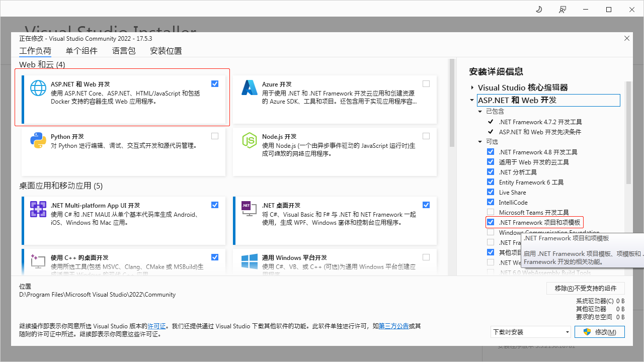Collapse the ASP.NET 和 Web 开发 details node

(472, 100)
